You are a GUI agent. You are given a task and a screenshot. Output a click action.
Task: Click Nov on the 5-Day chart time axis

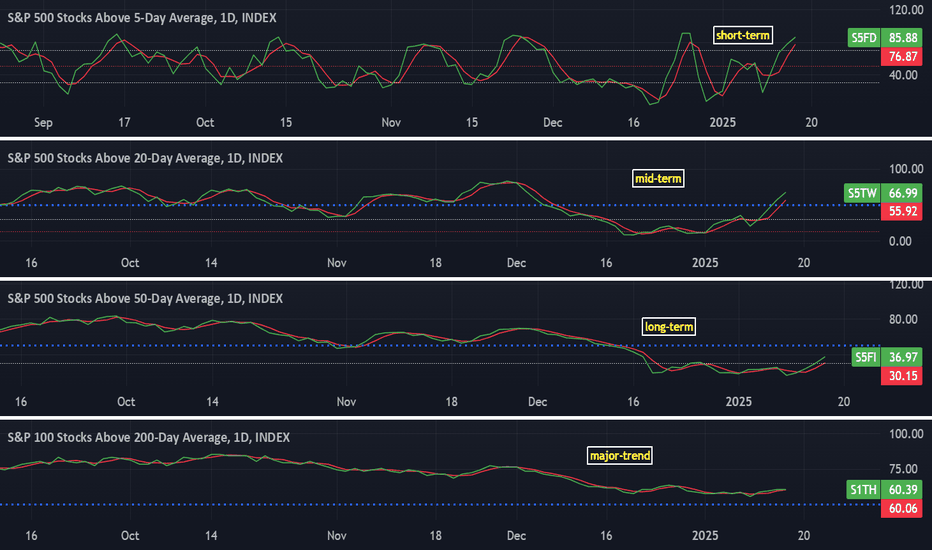point(391,122)
